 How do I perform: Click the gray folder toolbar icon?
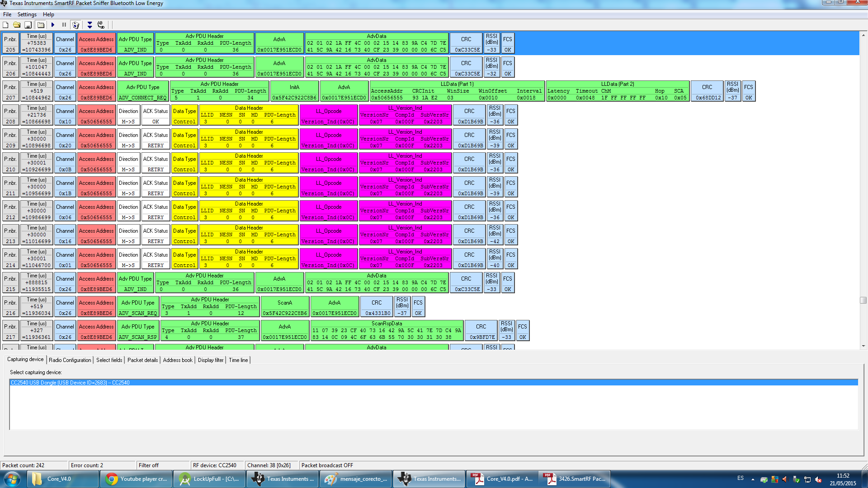click(41, 25)
